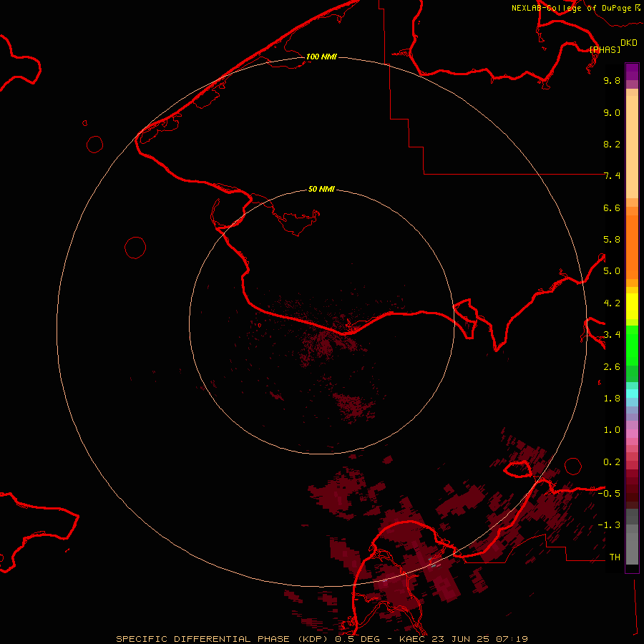Click the 50 NMI range ring label
The image size is (644, 644).
coord(321,189)
